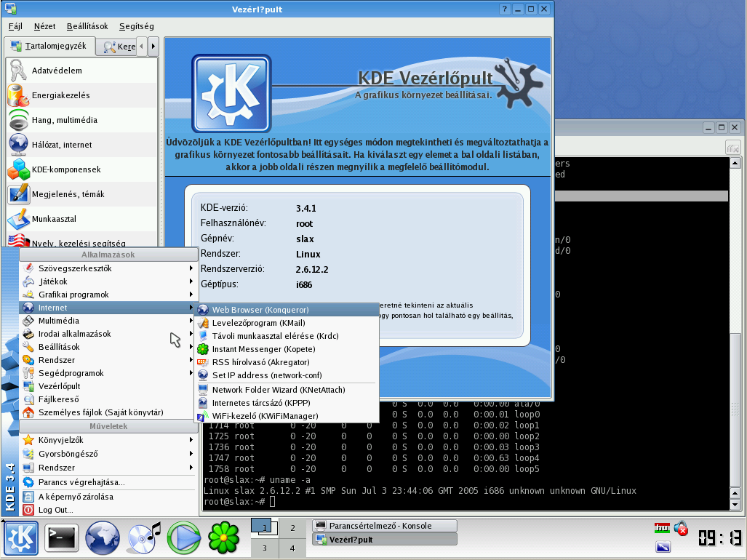The width and height of the screenshot is (747, 560).
Task: Click the muted volume tray icon
Action: (681, 528)
